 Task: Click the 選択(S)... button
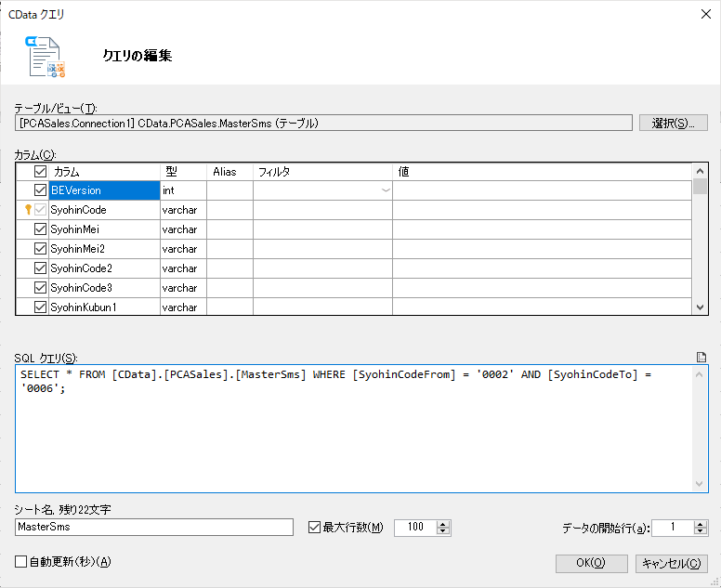click(x=674, y=124)
